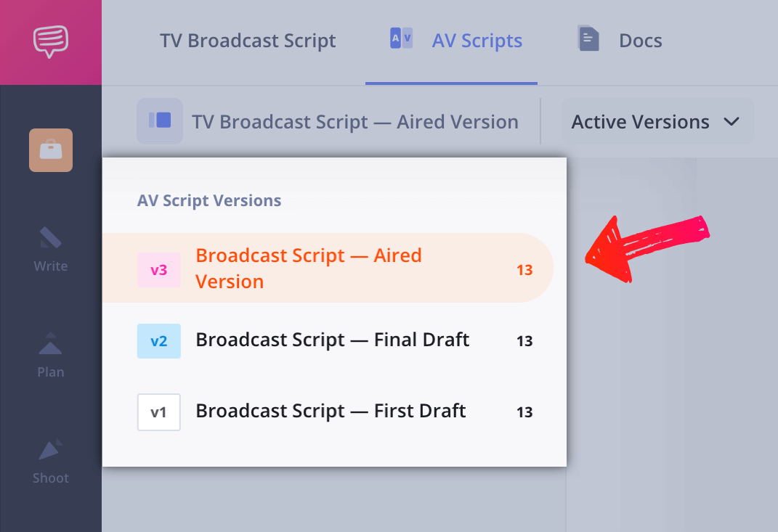The image size is (778, 532).
Task: Click the StudioBinder speech bubble logo
Action: click(x=51, y=41)
